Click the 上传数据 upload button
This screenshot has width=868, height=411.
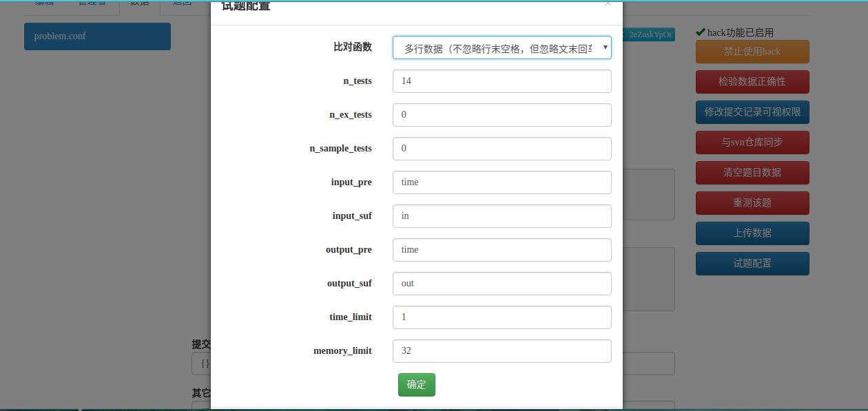(x=752, y=233)
